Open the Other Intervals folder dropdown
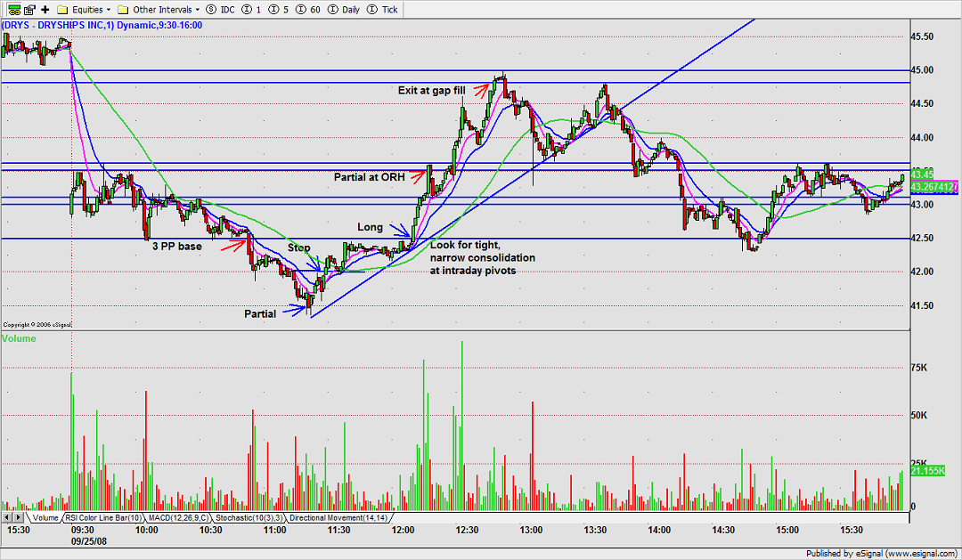Image resolution: width=962 pixels, height=560 pixels. coord(159,9)
